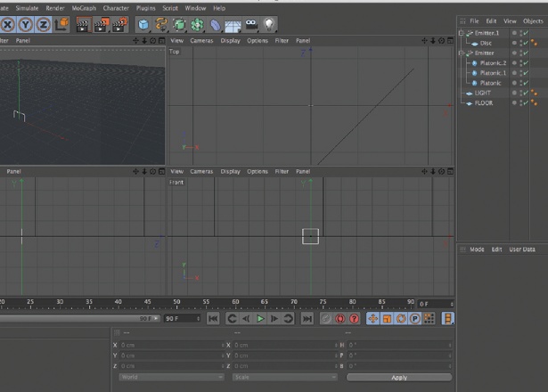Click the render to picture viewer clapperboard
This screenshot has height=392, width=548.
pyautogui.click(x=102, y=24)
